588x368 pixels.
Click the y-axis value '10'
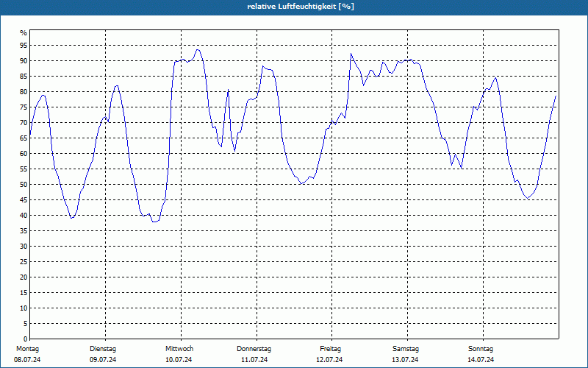[24, 308]
